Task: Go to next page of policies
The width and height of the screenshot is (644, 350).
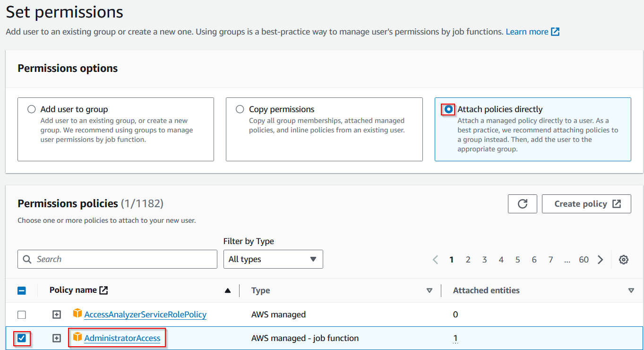Action: pyautogui.click(x=601, y=260)
